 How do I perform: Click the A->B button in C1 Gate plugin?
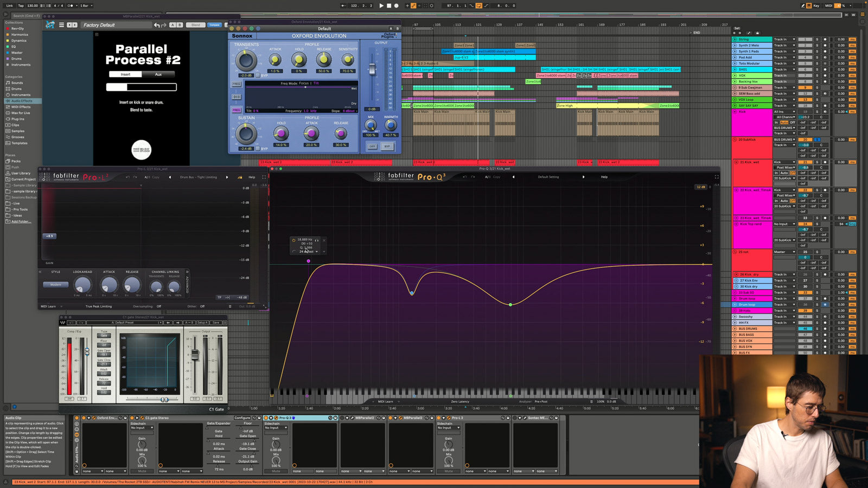tap(189, 323)
